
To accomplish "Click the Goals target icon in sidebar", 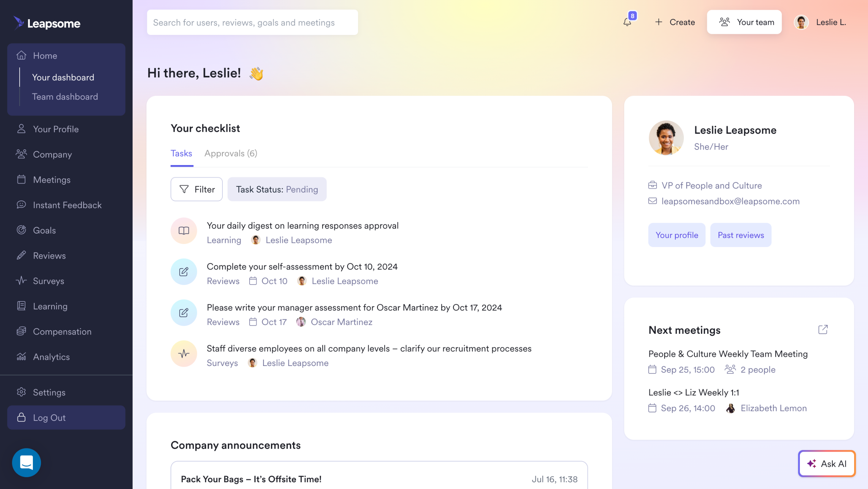I will point(21,230).
